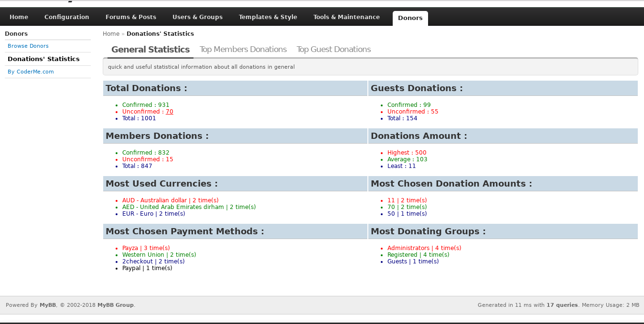Select the Donors top tab
Viewport: 644px width, 324px height.
(410, 18)
